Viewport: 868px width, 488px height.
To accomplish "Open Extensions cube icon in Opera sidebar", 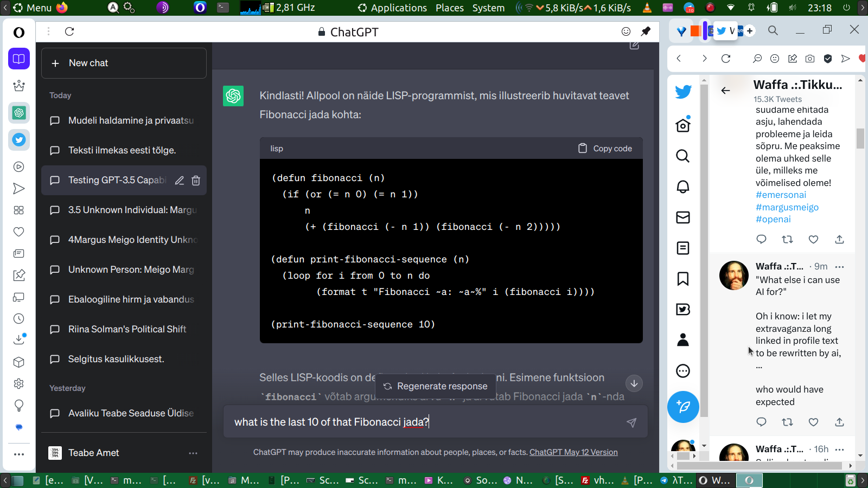I will [x=19, y=362].
